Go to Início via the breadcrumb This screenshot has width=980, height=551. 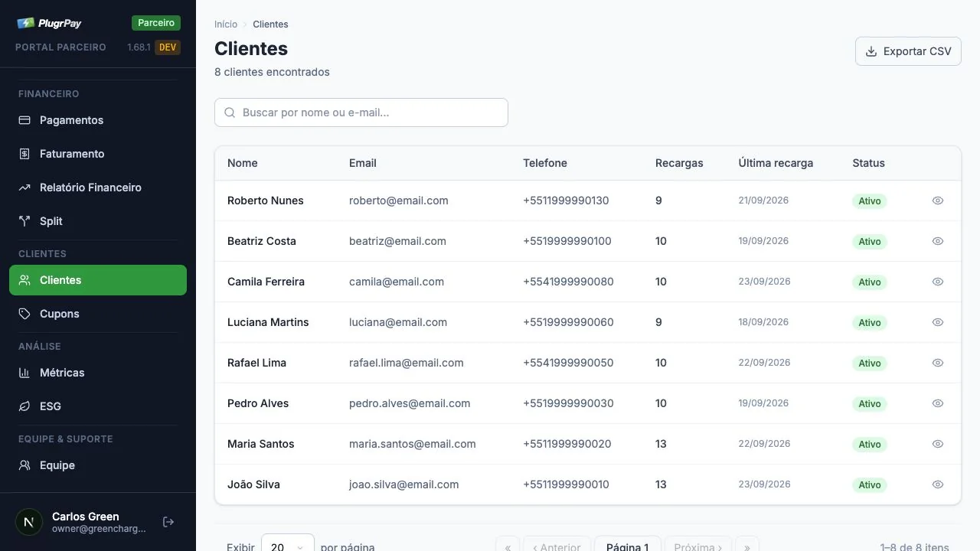pos(226,24)
